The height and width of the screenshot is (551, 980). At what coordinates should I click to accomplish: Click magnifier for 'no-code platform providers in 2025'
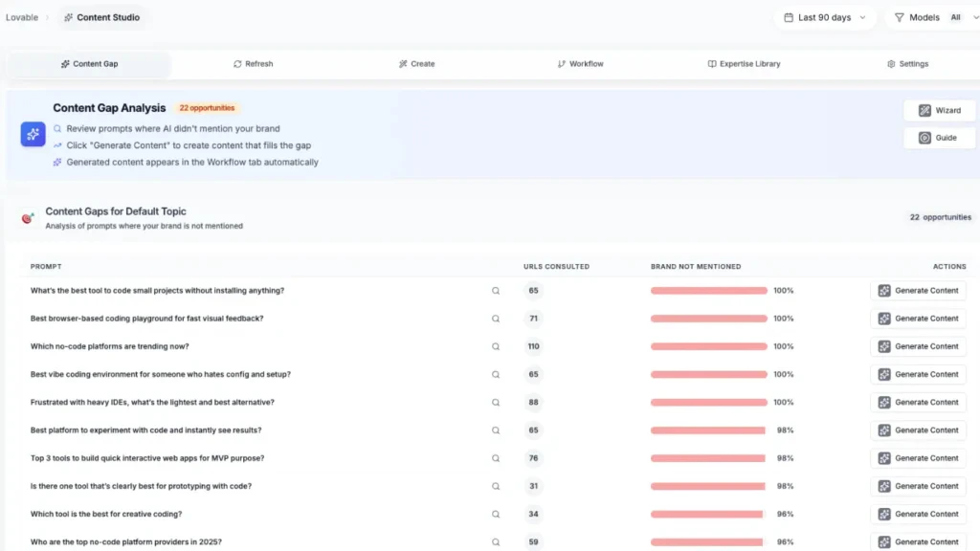[496, 542]
